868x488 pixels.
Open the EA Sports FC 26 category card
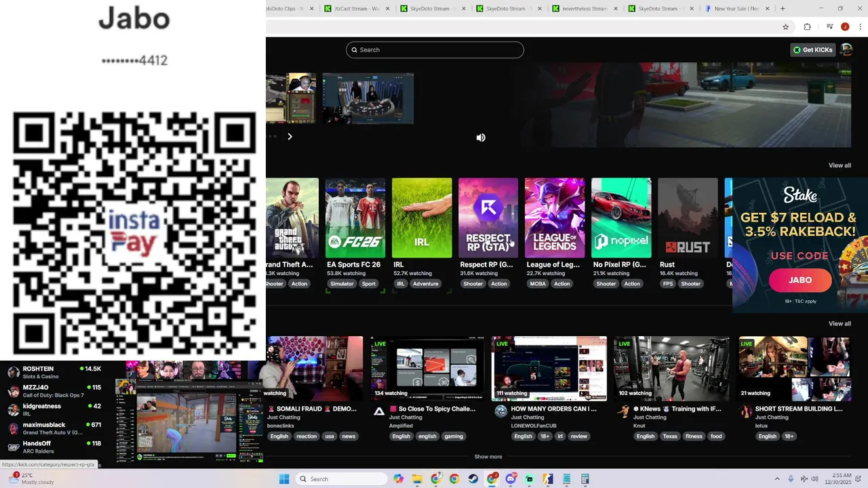click(x=355, y=218)
